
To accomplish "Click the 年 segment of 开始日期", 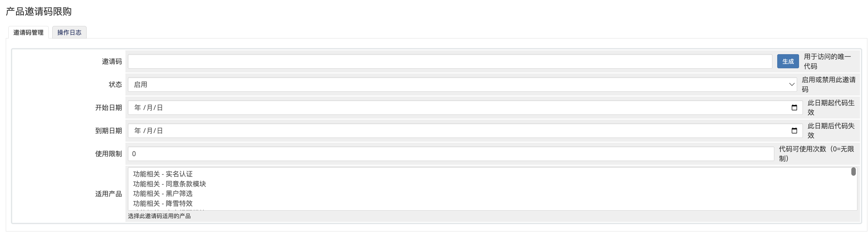I will (138, 107).
